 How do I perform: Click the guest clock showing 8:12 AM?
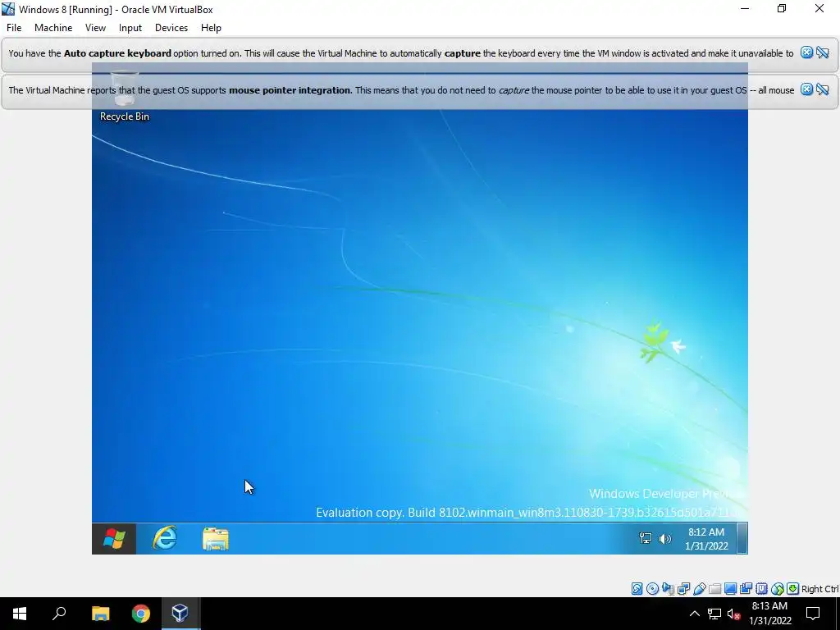[x=706, y=539]
